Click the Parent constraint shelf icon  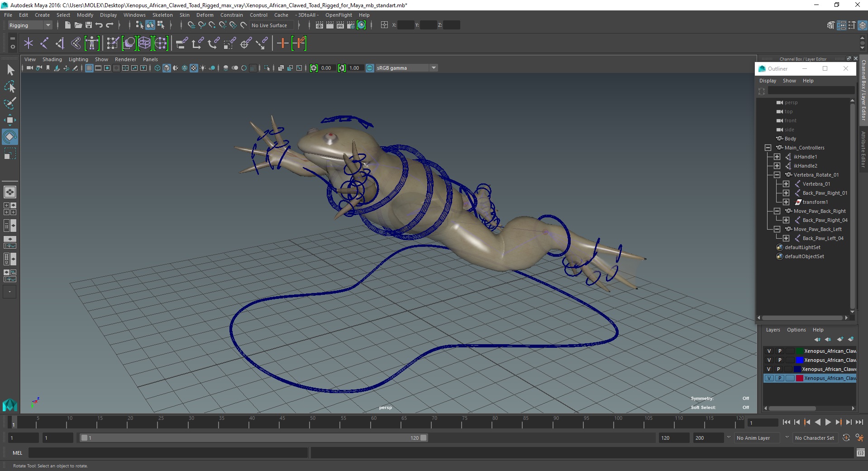pyautogui.click(x=181, y=43)
